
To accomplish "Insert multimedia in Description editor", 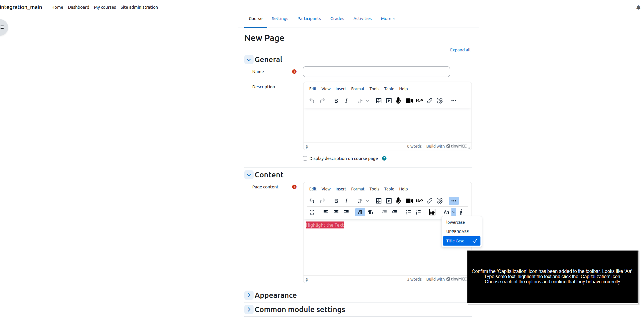I will [389, 101].
